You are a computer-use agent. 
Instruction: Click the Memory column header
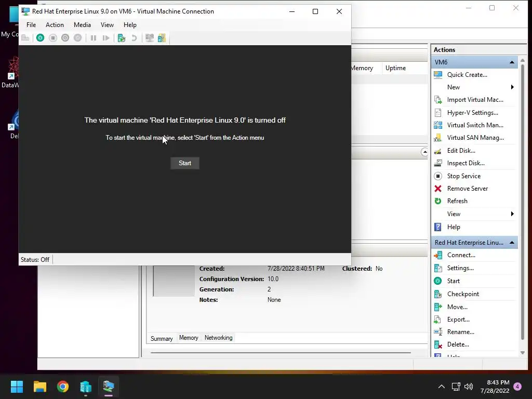coord(365,68)
